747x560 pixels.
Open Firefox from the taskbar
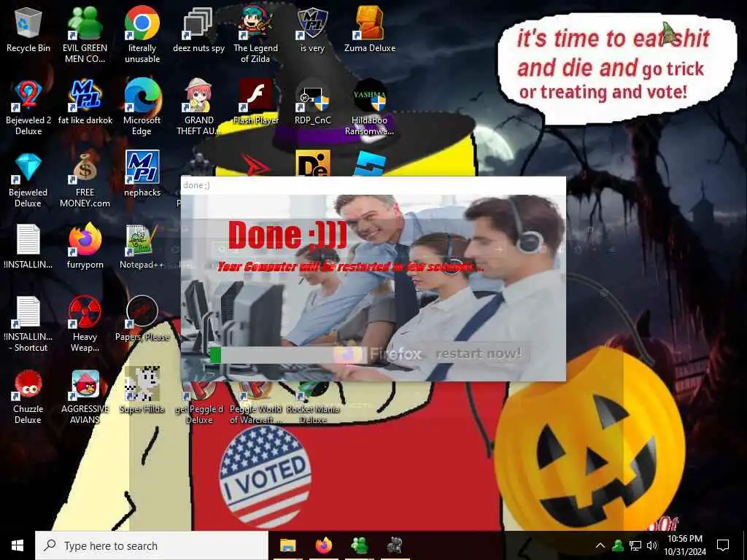(x=324, y=545)
